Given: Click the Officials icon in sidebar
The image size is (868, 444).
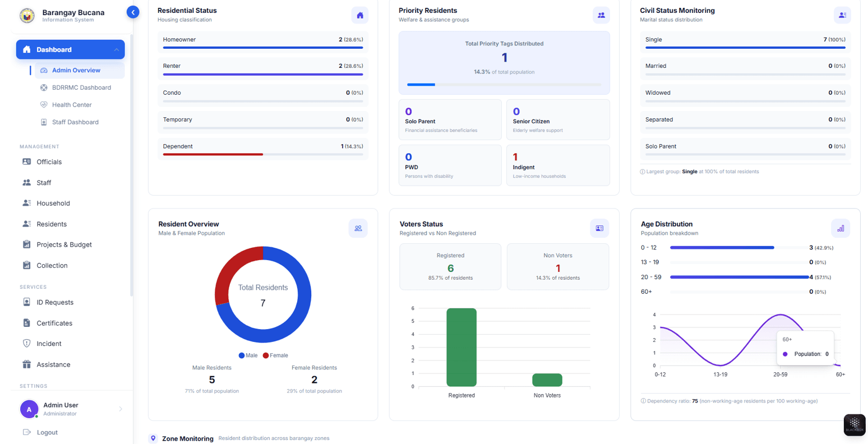Looking at the screenshot, I should coord(26,161).
